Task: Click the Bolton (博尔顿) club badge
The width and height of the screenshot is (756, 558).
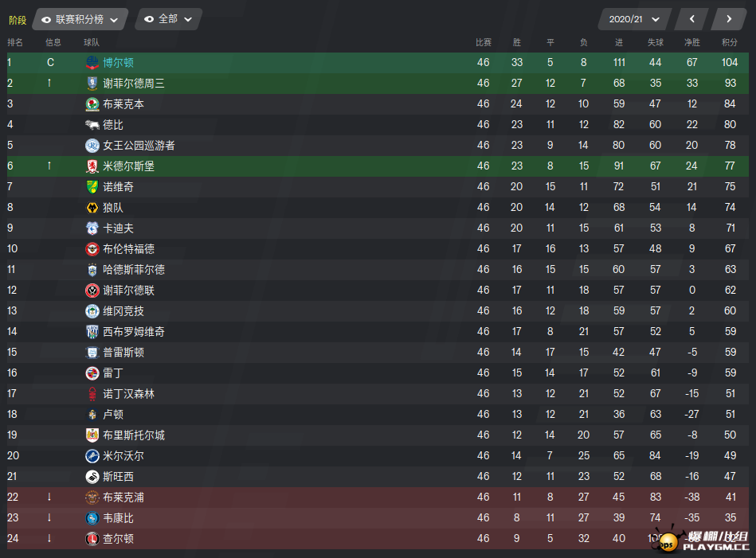Action: (x=92, y=62)
